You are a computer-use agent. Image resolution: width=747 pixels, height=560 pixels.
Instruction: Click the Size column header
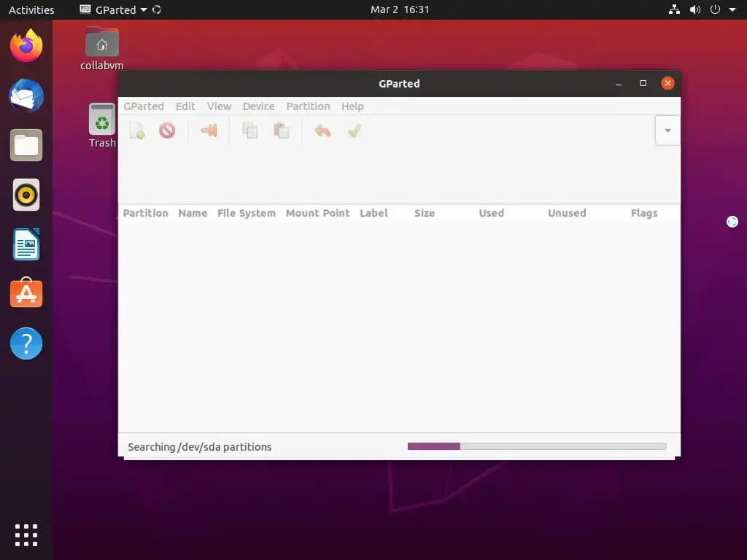pyautogui.click(x=425, y=213)
